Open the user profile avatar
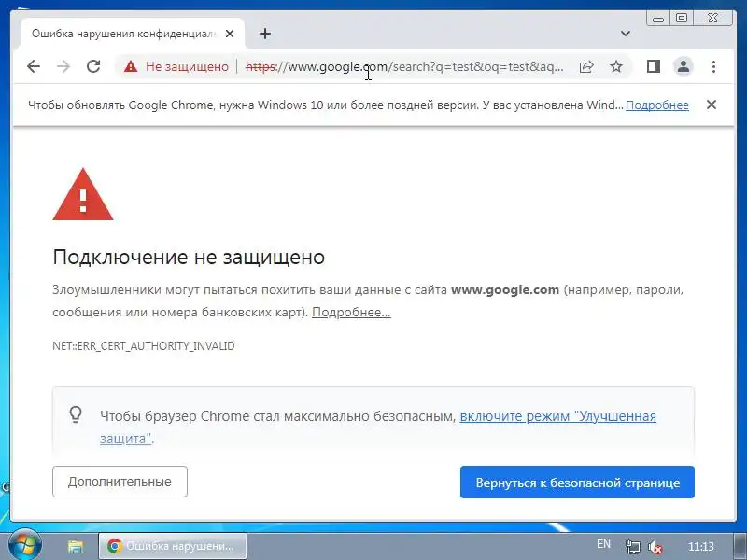 (684, 66)
